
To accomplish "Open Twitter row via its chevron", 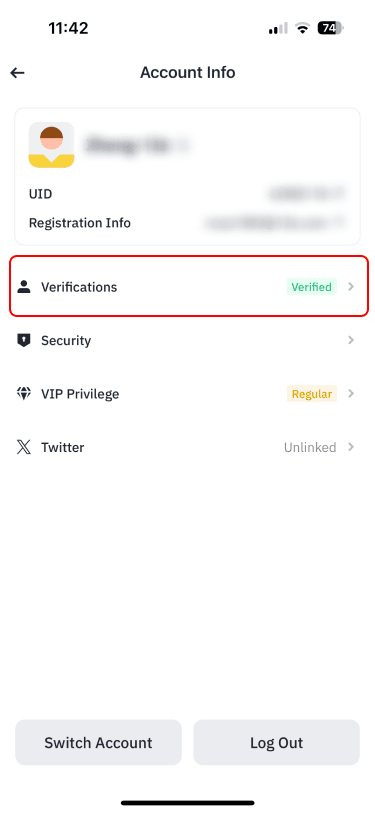I will 351,447.
